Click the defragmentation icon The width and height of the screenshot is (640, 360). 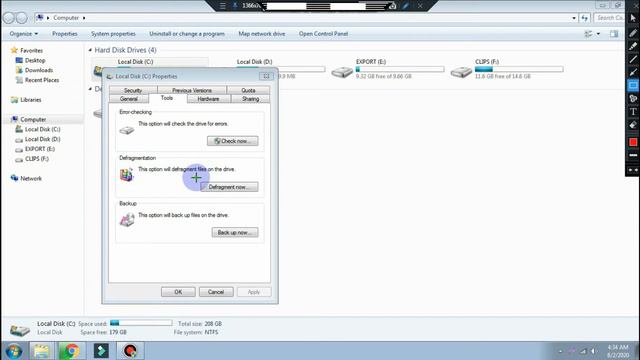[127, 175]
